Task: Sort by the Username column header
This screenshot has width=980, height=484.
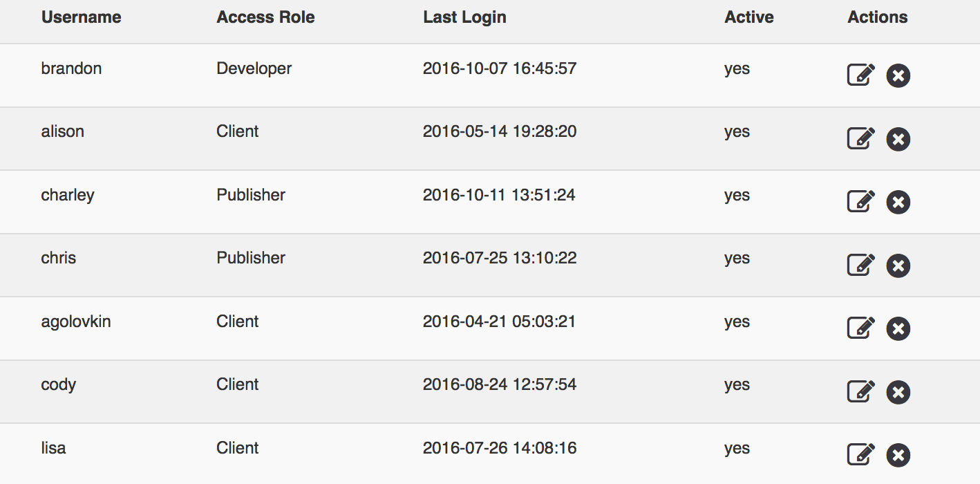Action: tap(81, 17)
